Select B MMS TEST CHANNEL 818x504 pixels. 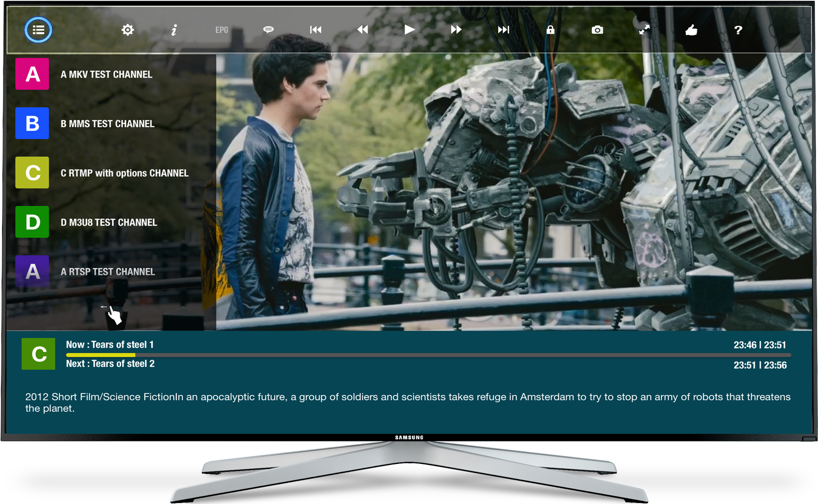click(107, 124)
